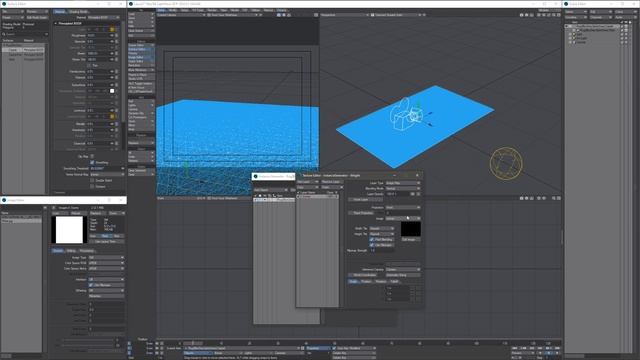Switch to the Editing tab in Image Editor

tap(71, 251)
